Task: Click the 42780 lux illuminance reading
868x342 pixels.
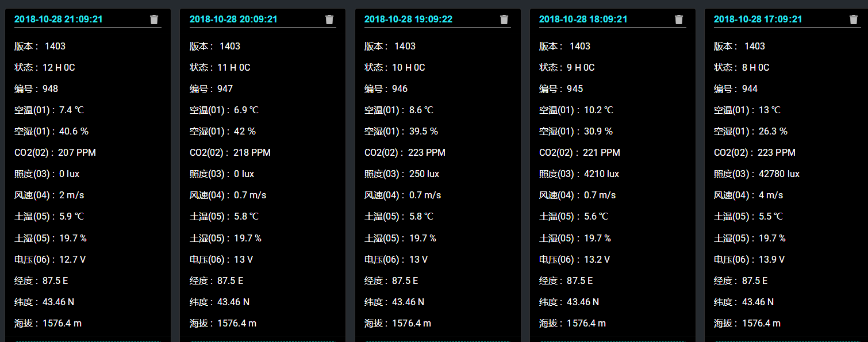Action: click(778, 174)
